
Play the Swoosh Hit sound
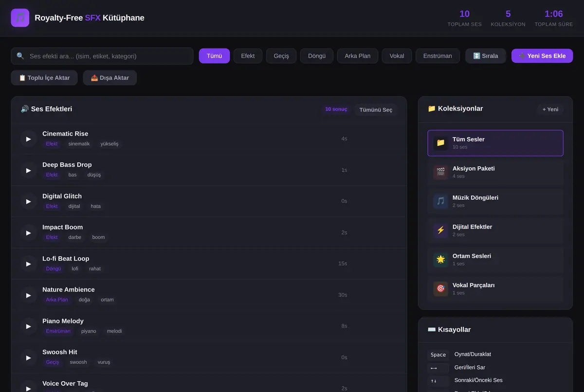point(29,357)
